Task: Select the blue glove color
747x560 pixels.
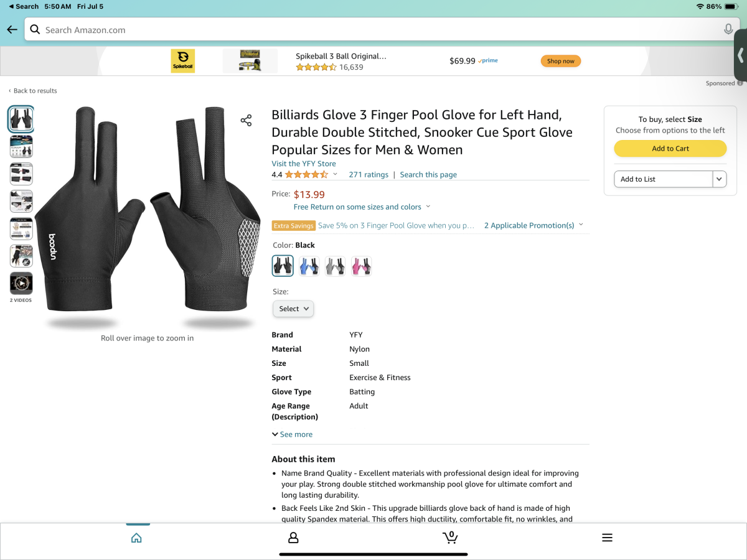Action: click(x=309, y=266)
